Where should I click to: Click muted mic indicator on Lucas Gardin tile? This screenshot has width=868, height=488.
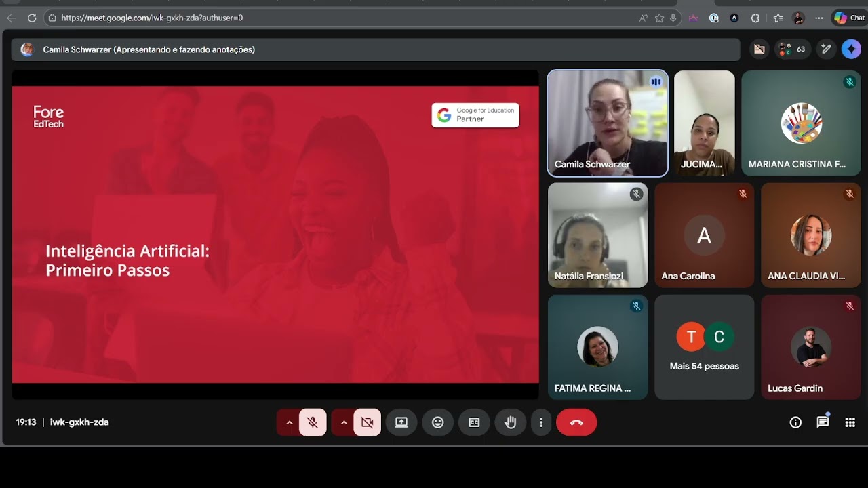click(x=849, y=306)
